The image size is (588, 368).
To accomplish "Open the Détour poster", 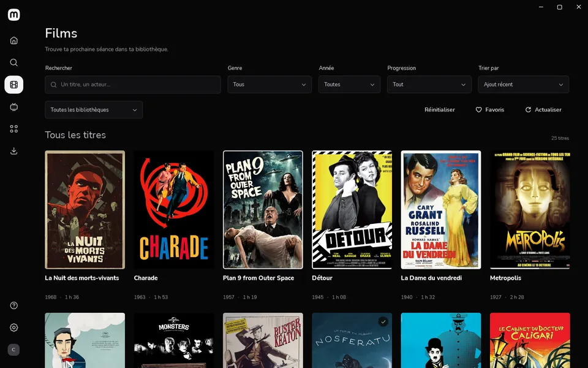I will 352,210.
